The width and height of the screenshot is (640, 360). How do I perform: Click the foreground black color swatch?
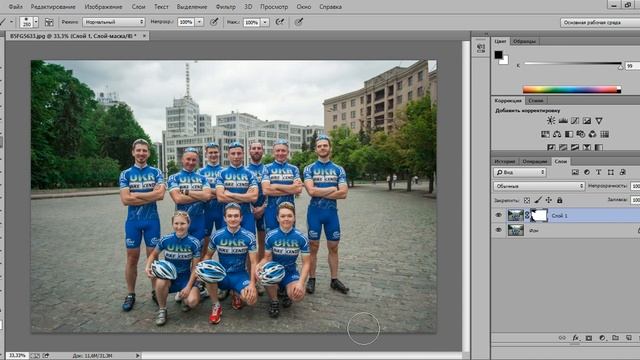tap(498, 55)
